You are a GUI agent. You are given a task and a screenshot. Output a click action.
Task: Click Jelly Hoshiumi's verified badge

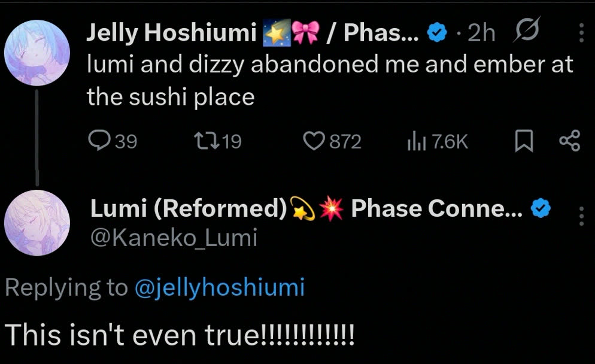[438, 34]
